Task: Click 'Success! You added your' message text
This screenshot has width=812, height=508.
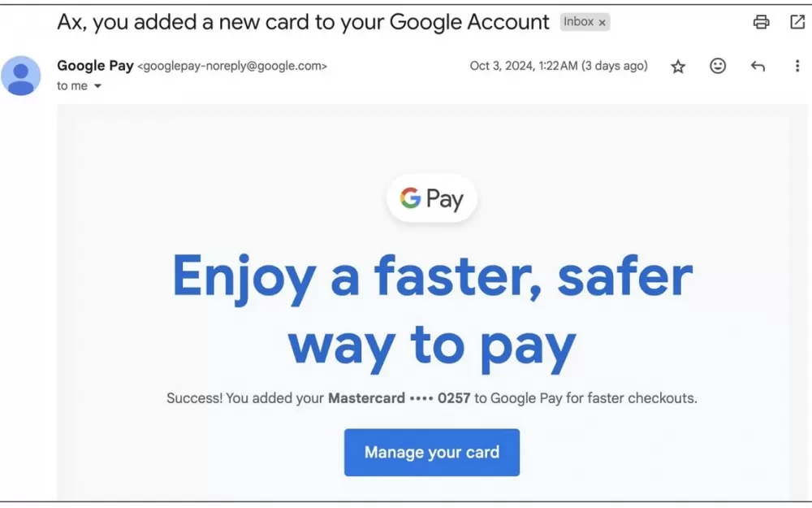Action: (245, 398)
